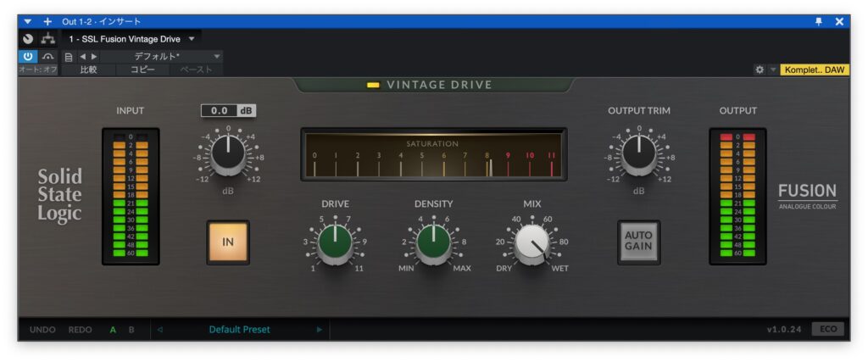Open the preset file icon
The height and width of the screenshot is (362, 868).
click(x=69, y=56)
